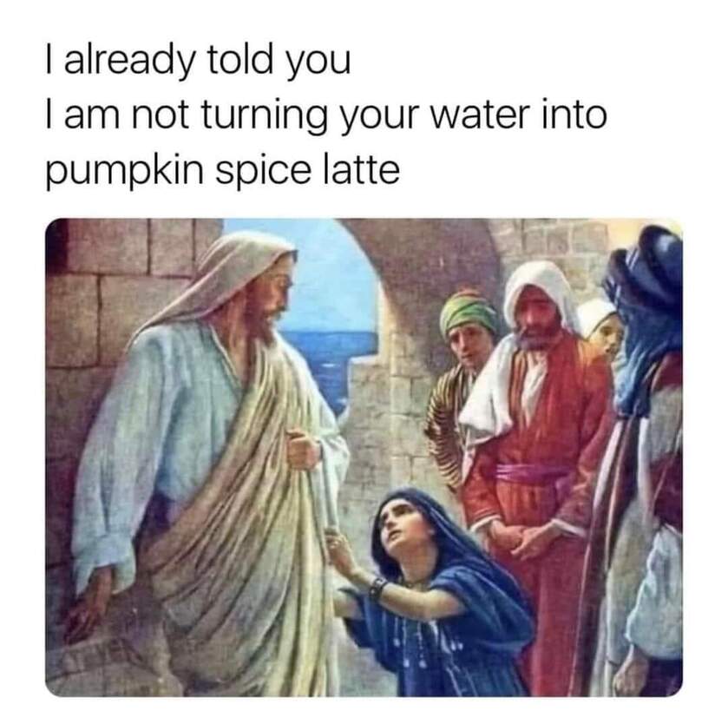The image size is (728, 724).
Task: Click the caption line "I already told you"
Action: [x=198, y=61]
